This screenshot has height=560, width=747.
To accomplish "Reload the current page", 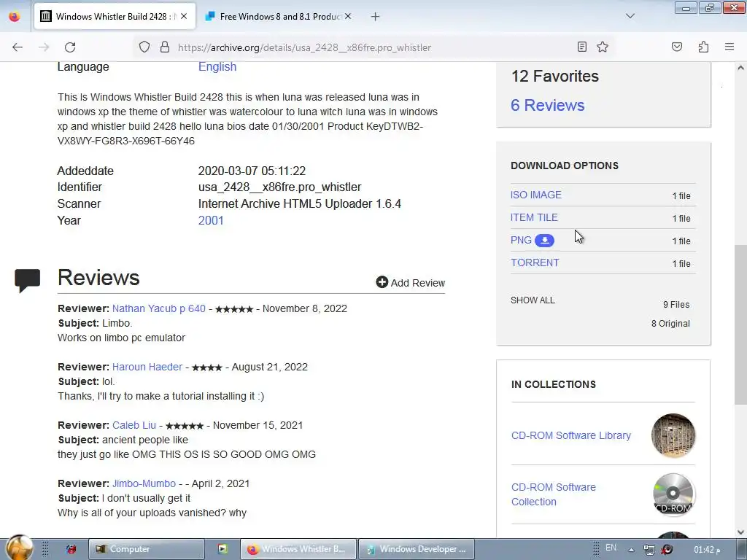I will [x=70, y=47].
